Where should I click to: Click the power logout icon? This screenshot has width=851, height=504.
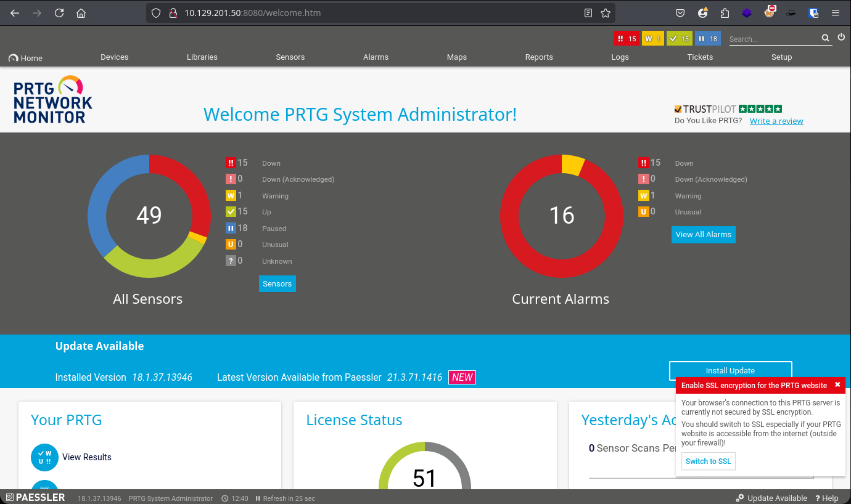tap(841, 38)
